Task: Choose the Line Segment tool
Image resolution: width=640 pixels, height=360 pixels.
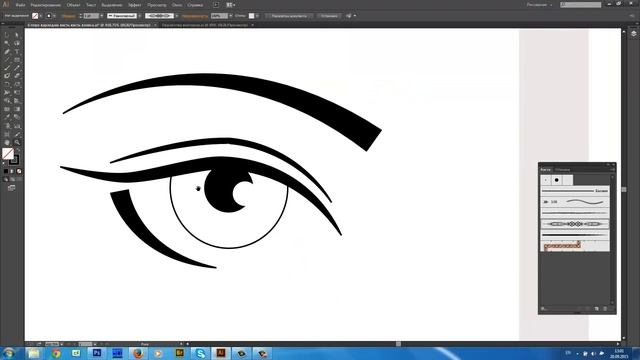Action: click(x=7, y=60)
